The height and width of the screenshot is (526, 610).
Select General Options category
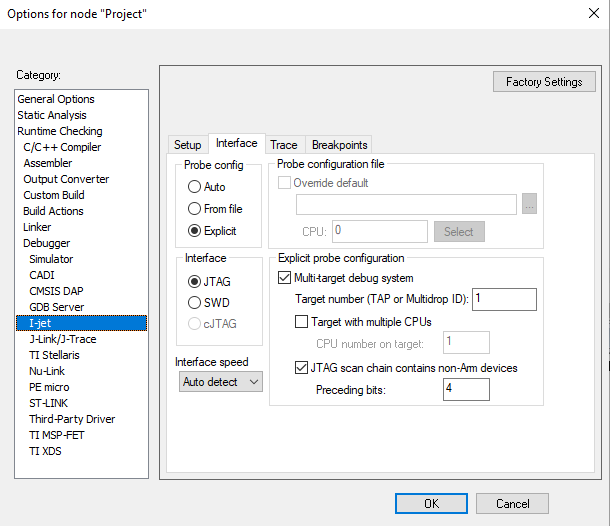click(56, 99)
